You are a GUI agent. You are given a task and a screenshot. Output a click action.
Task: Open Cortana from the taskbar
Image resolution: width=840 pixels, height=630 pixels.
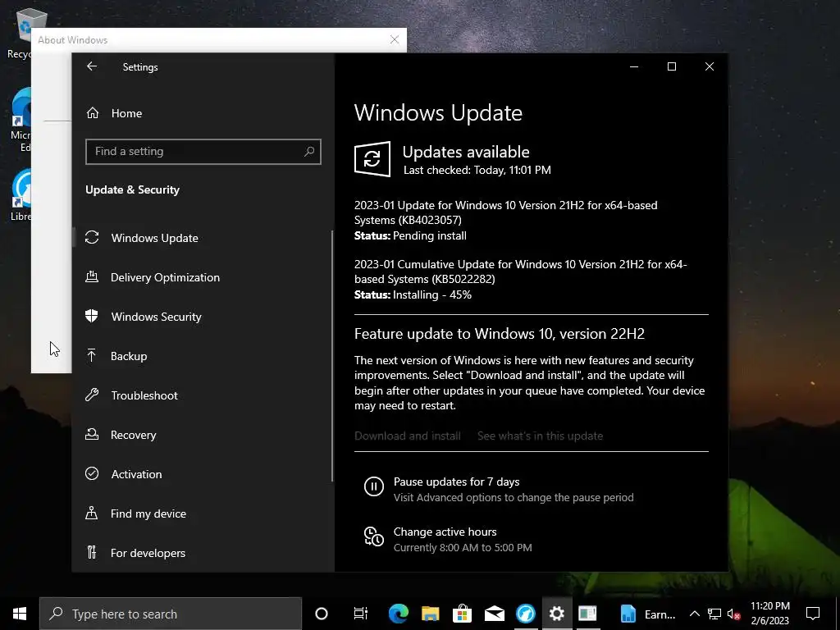pyautogui.click(x=321, y=614)
